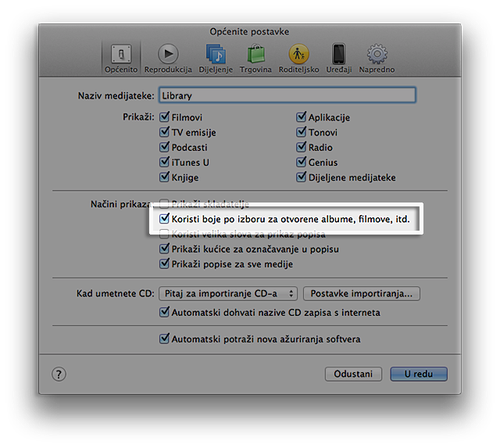This screenshot has height=448, width=500.
Task: Uncheck the Filmovi checkbox
Action: tap(165, 117)
